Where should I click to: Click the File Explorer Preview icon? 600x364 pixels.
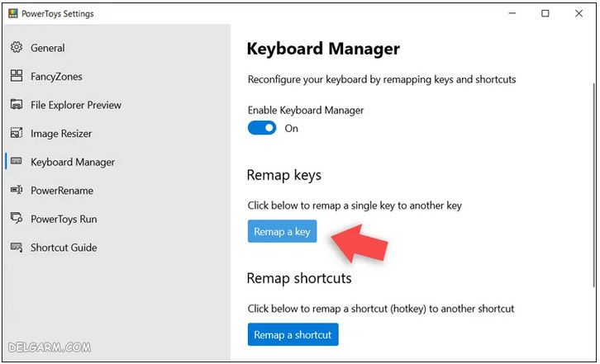pos(16,105)
